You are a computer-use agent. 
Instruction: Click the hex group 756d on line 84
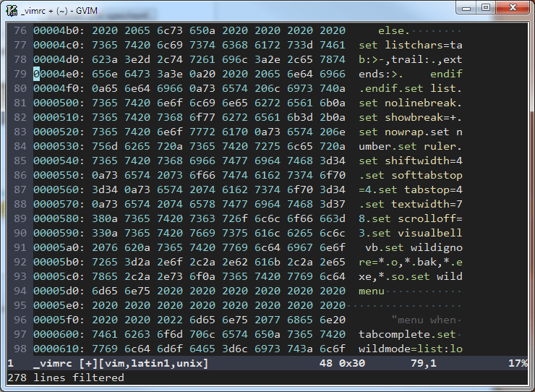tap(105, 146)
